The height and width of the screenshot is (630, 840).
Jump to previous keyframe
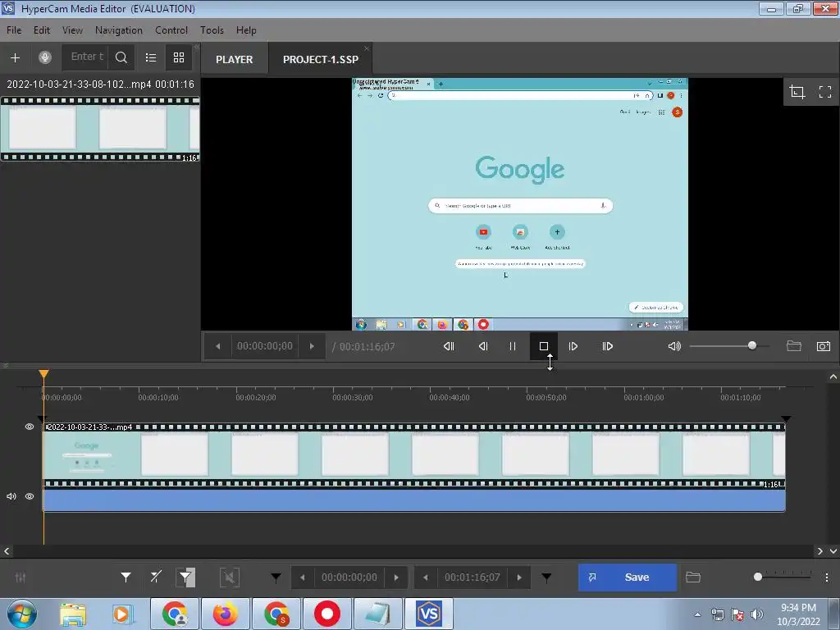[449, 347]
